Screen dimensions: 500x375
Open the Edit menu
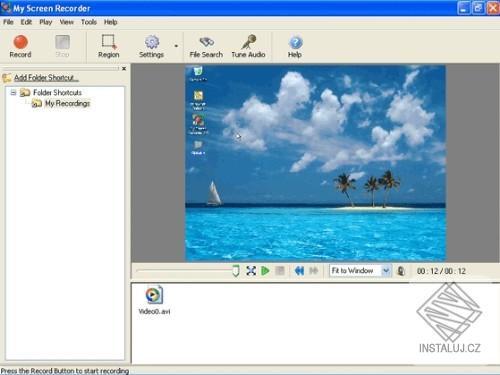(26, 22)
